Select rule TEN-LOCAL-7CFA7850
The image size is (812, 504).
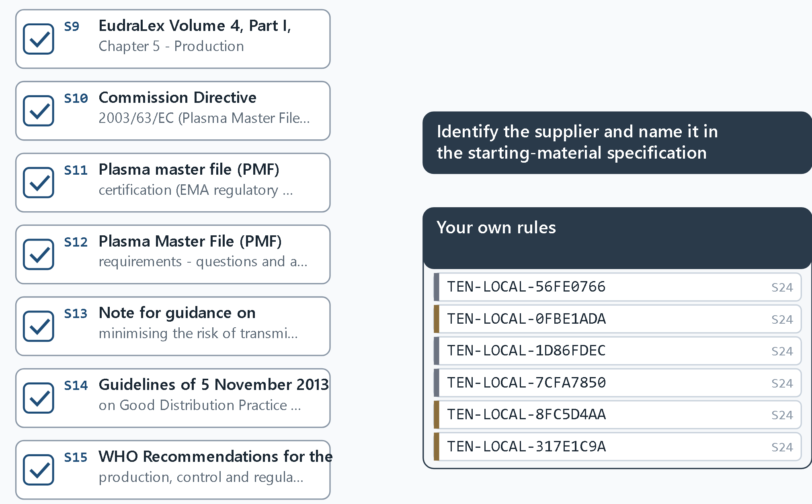tap(617, 383)
